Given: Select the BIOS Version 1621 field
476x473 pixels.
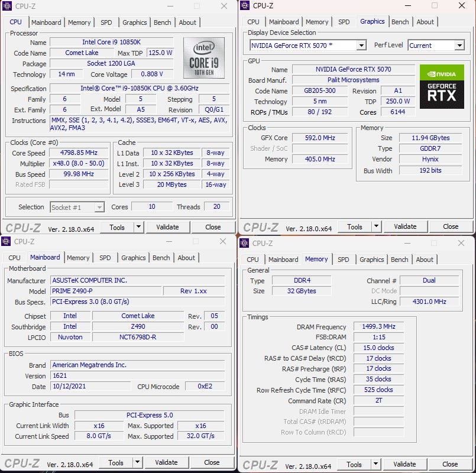Looking at the screenshot, I should tap(138, 375).
